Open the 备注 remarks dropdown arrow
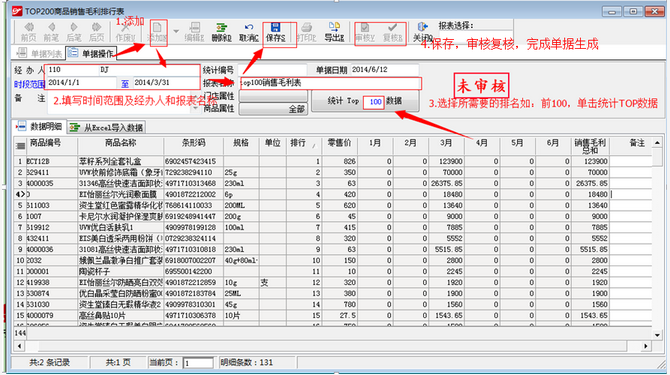 pyautogui.click(x=196, y=108)
